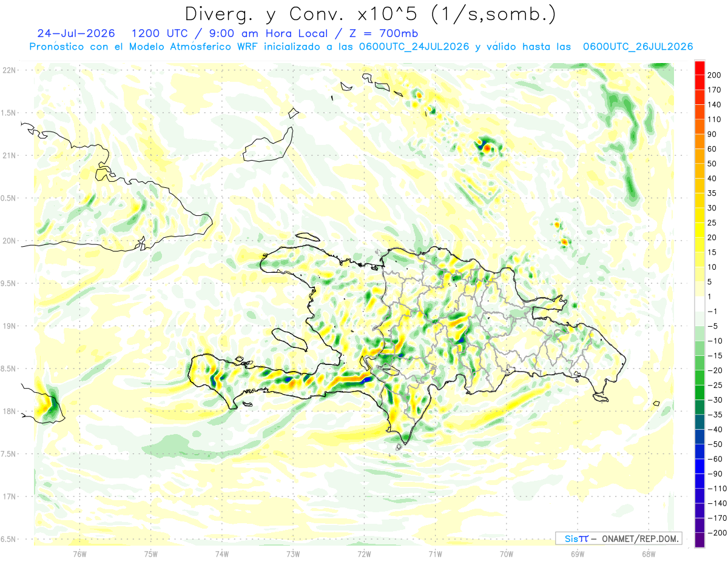Click the '20N' latitude label
728x562 pixels.
(9, 241)
